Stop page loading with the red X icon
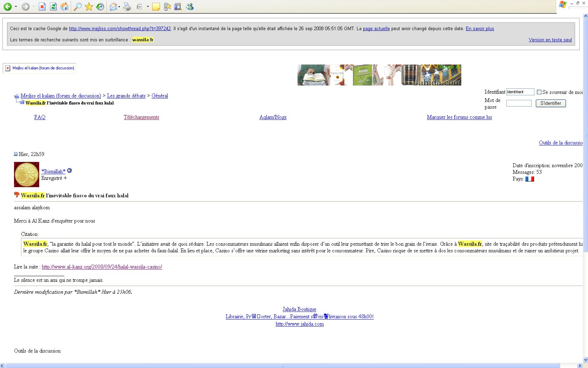 [x=42, y=7]
